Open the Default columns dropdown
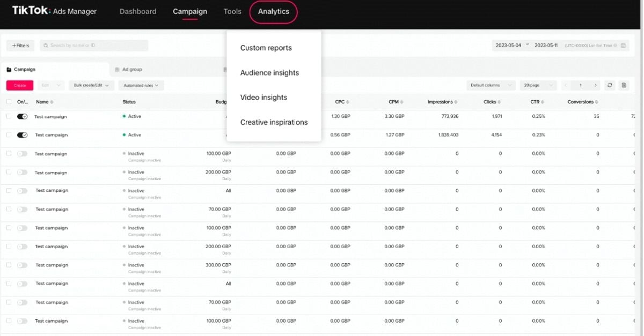644x336 pixels. (490, 85)
